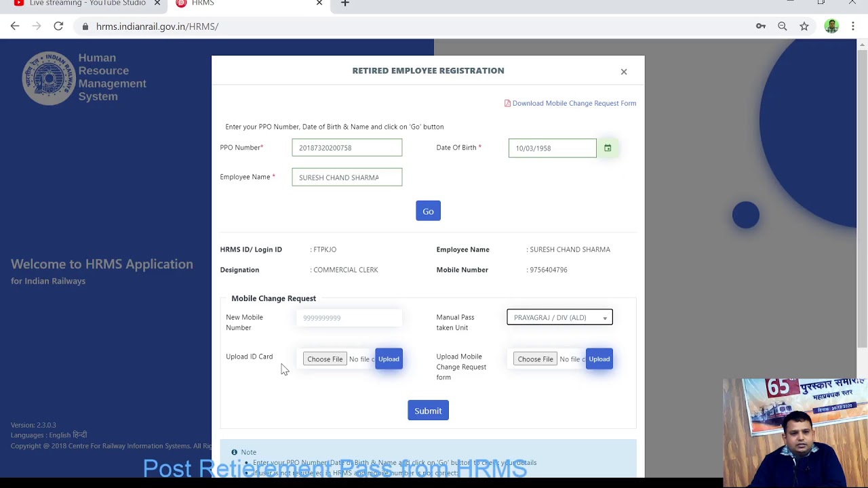This screenshot has width=868, height=488.
Task: Click the Date Of Birth input field
Action: coord(552,148)
